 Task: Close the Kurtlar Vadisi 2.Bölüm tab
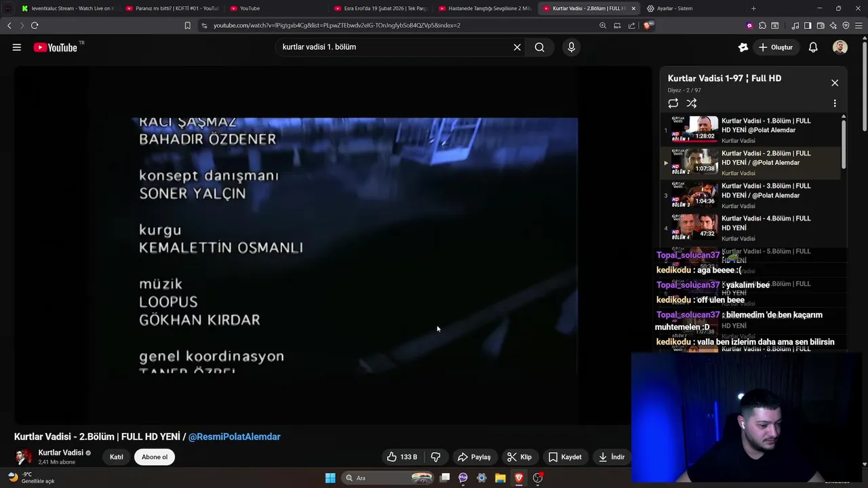click(x=633, y=8)
